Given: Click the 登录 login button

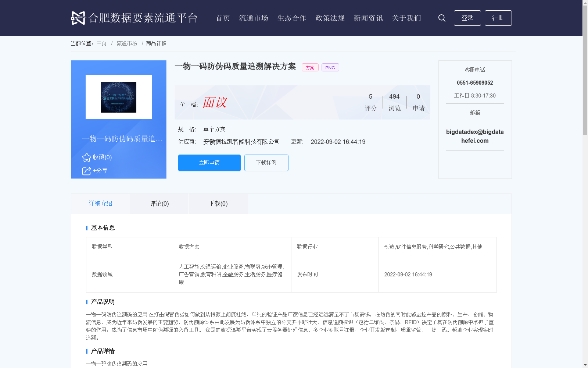Looking at the screenshot, I should pos(467,18).
